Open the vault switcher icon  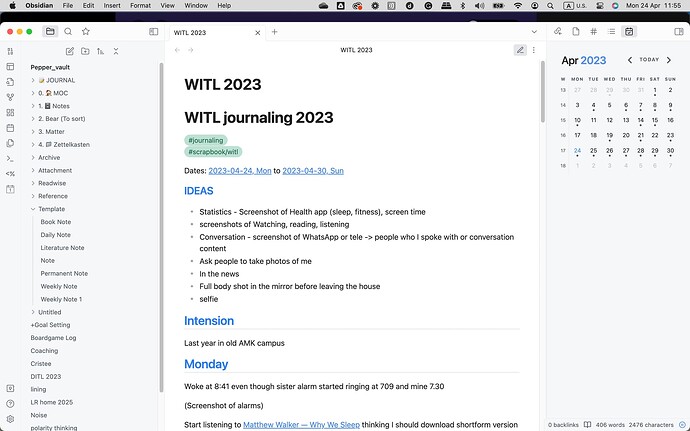[x=11, y=388]
